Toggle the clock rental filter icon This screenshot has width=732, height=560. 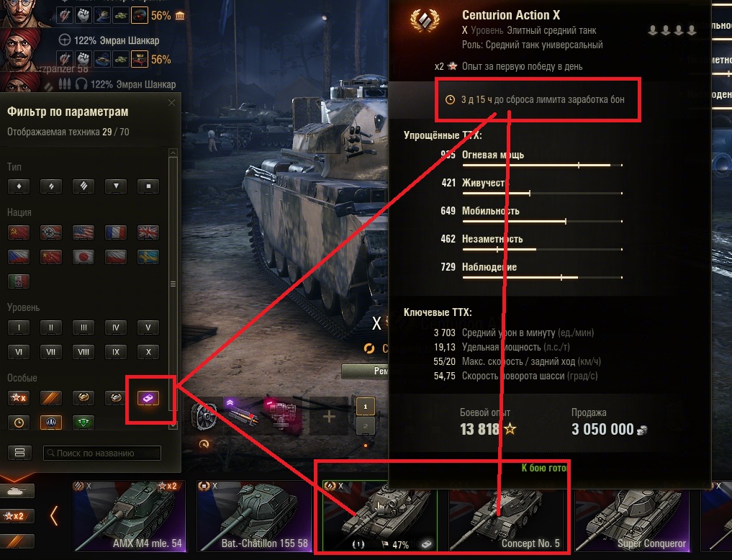(x=19, y=423)
